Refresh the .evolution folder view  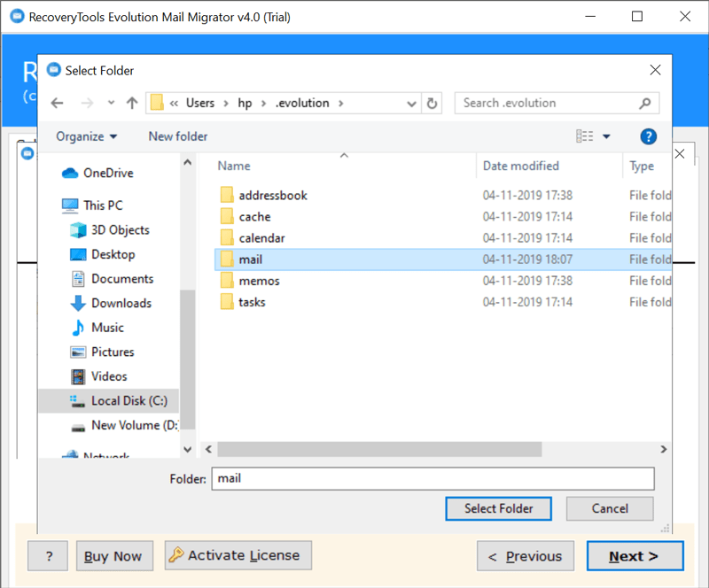(432, 104)
